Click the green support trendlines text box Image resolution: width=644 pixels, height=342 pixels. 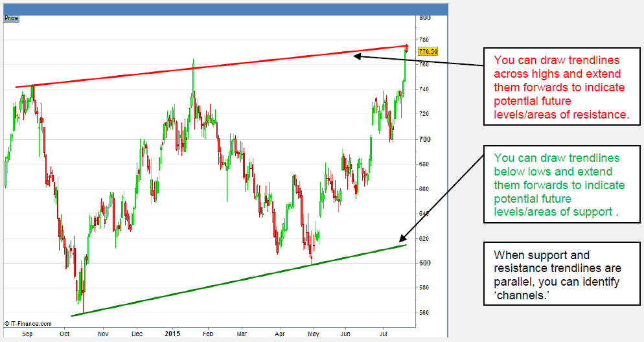click(561, 185)
